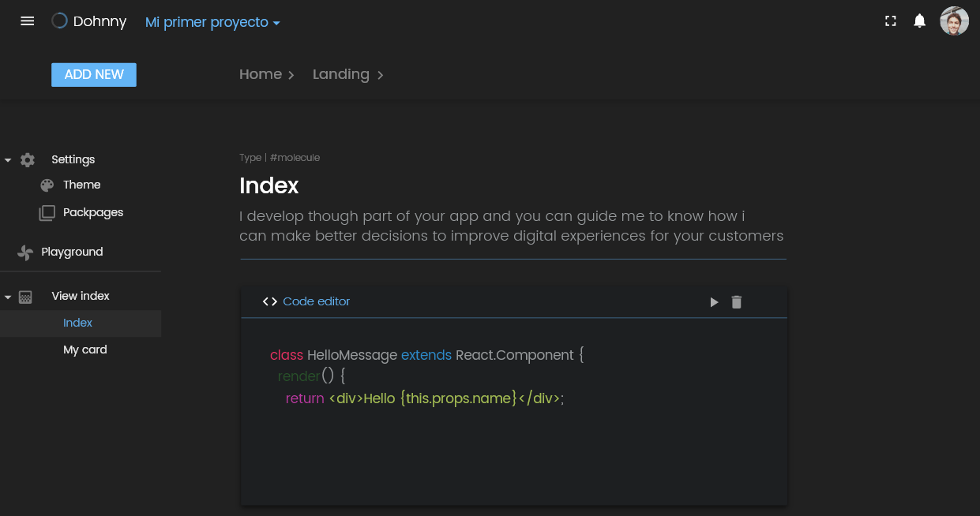Click the Settings gear icon
The height and width of the screenshot is (516, 980).
tap(28, 160)
